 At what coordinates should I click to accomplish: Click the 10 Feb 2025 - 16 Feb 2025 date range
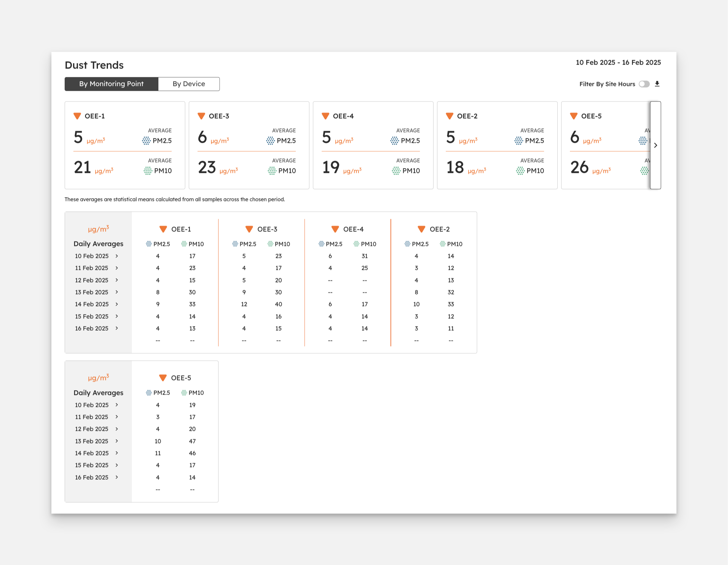618,62
